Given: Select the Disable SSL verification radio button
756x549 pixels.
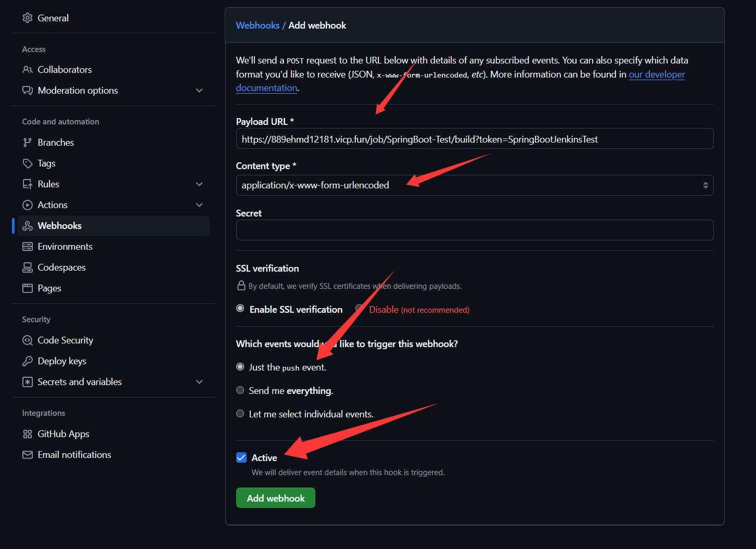Looking at the screenshot, I should click(x=359, y=309).
